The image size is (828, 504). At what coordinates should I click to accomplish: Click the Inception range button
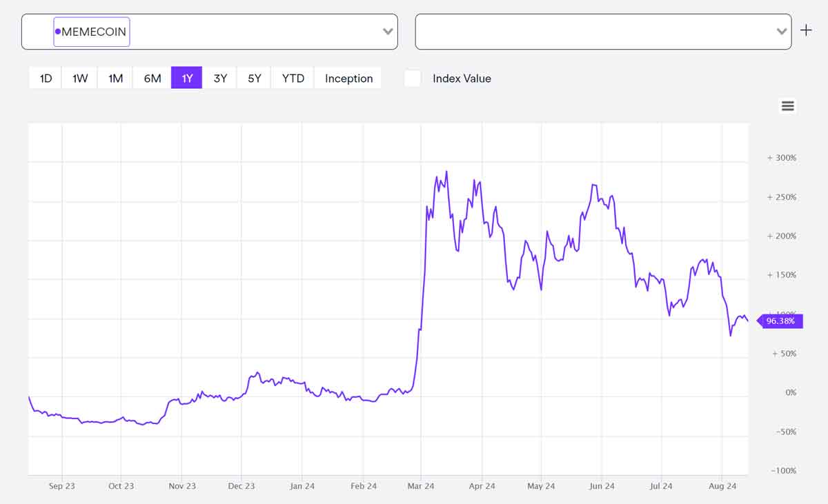pyautogui.click(x=348, y=79)
